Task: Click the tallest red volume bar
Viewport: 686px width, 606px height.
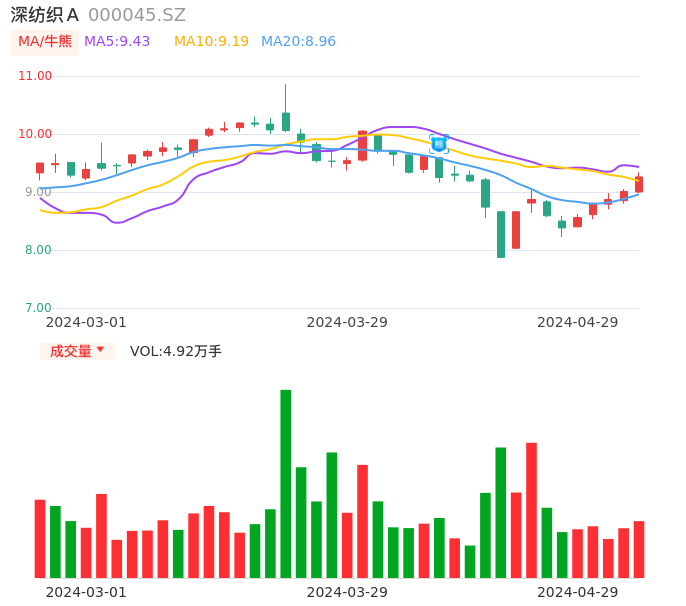Action: point(531,510)
